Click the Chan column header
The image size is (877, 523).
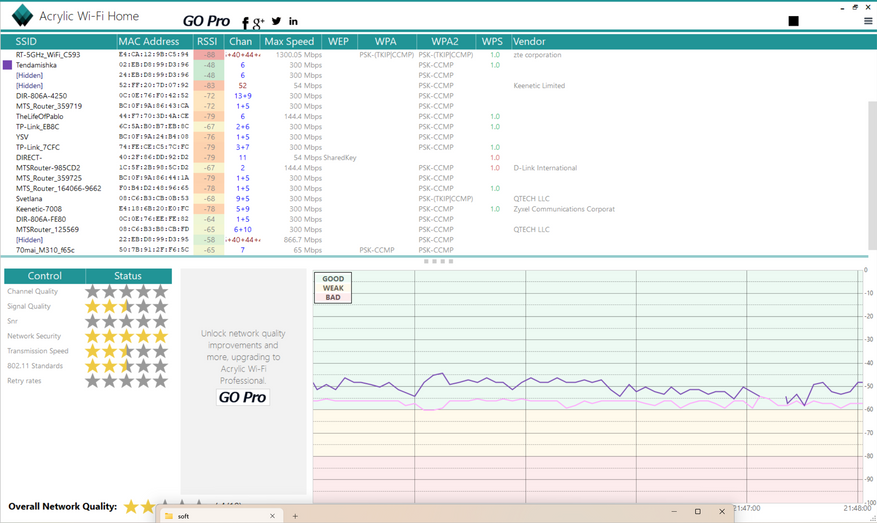tap(240, 42)
